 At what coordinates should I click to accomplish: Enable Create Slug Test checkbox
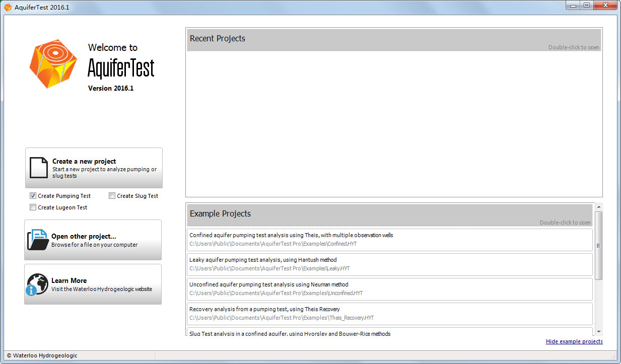[x=112, y=196]
